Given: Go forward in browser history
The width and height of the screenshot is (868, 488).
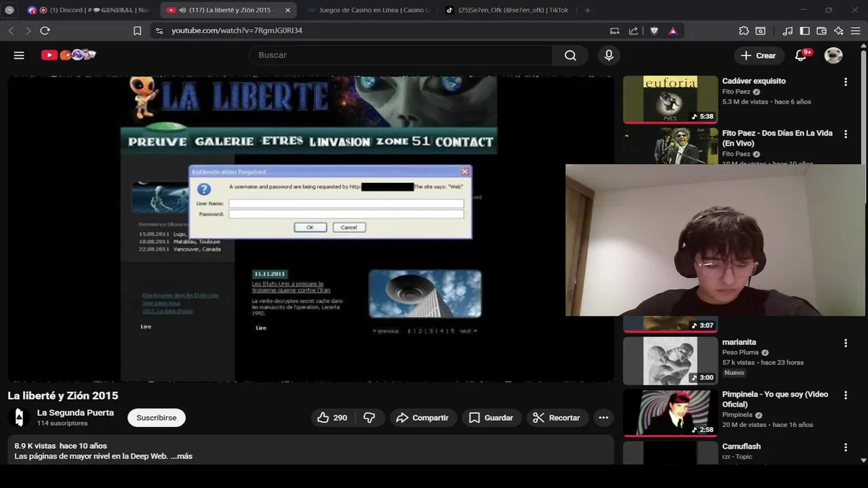Looking at the screenshot, I should click(28, 30).
